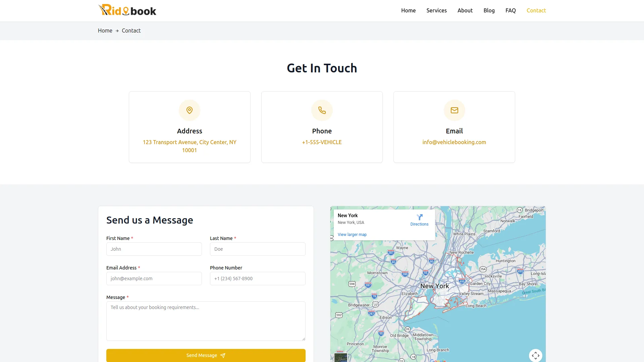Click the phone handset icon above Phone heading

coord(322,110)
